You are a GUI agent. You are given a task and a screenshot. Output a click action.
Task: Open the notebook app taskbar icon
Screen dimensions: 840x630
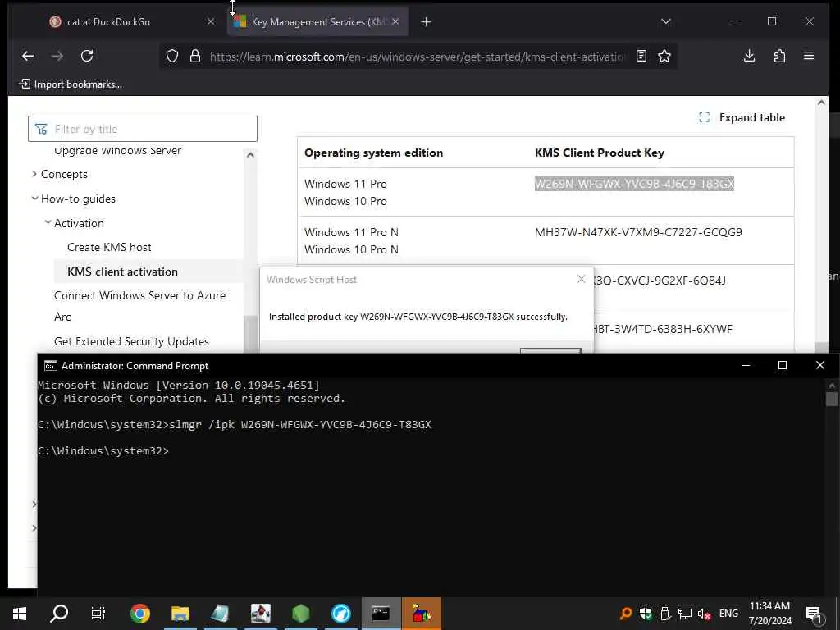pyautogui.click(x=220, y=614)
